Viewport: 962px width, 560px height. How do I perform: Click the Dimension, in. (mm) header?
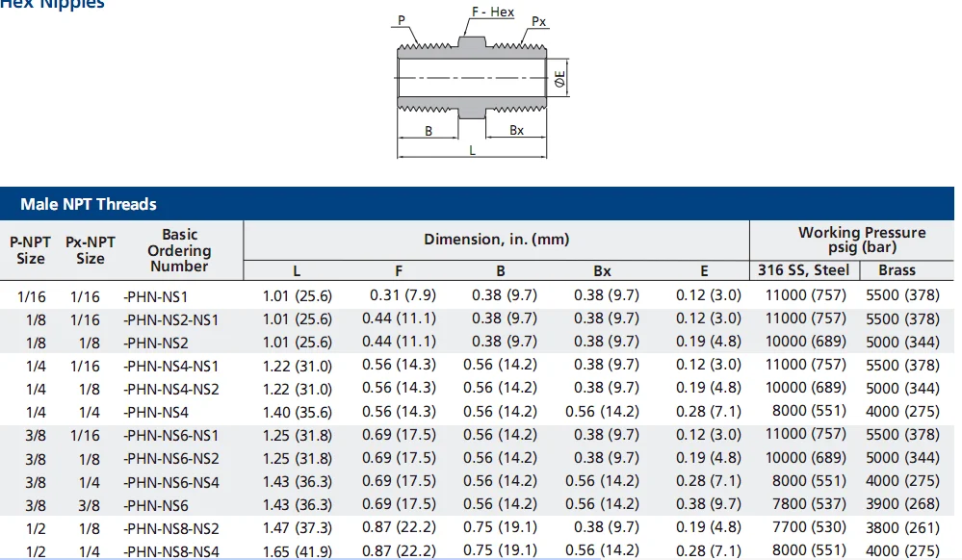pyautogui.click(x=496, y=239)
